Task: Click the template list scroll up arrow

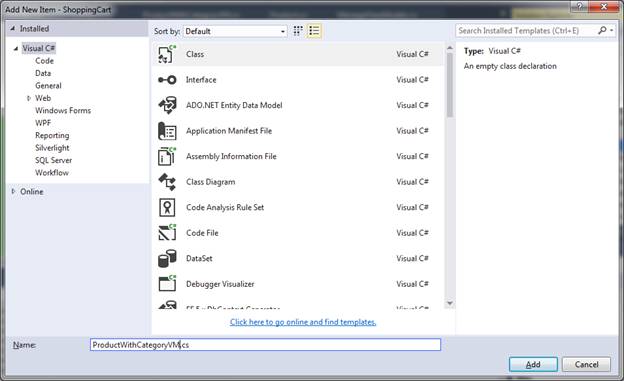Action: tap(450, 48)
